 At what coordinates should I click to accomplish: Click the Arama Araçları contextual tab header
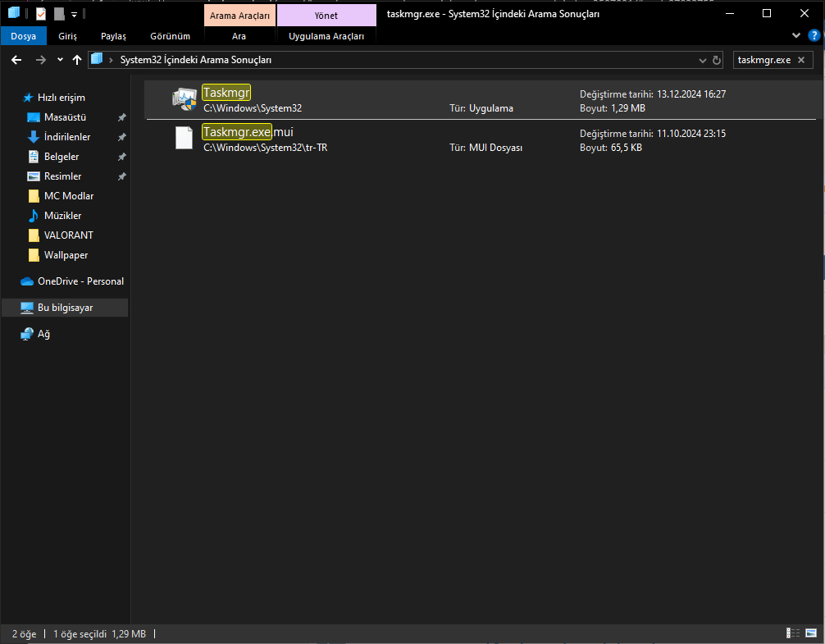239,16
